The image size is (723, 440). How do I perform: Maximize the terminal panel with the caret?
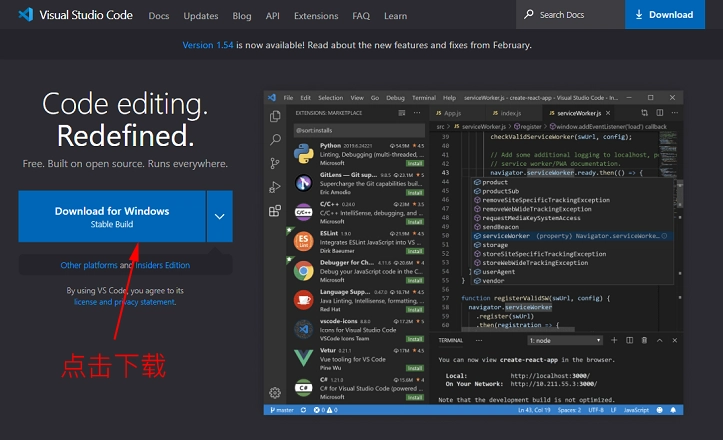(x=659, y=340)
